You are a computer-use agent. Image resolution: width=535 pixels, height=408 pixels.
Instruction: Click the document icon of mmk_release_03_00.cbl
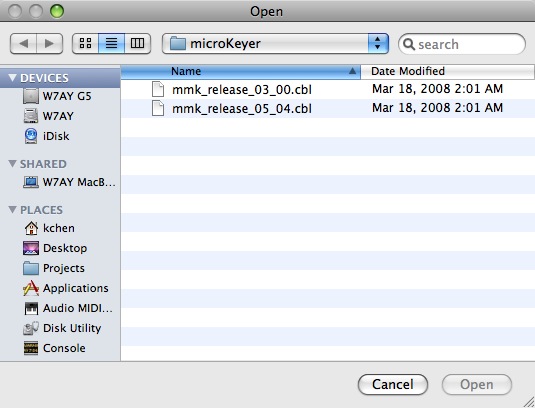click(158, 89)
